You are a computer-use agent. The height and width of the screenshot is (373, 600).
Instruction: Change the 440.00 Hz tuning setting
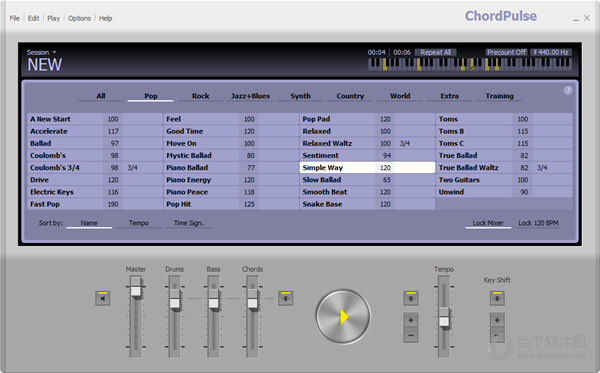tap(551, 52)
